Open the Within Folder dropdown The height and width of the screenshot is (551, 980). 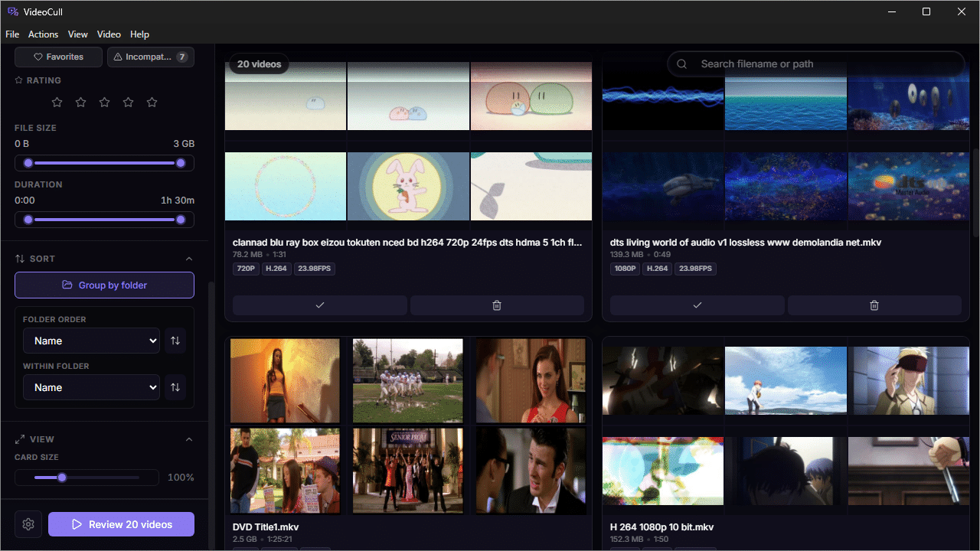91,387
